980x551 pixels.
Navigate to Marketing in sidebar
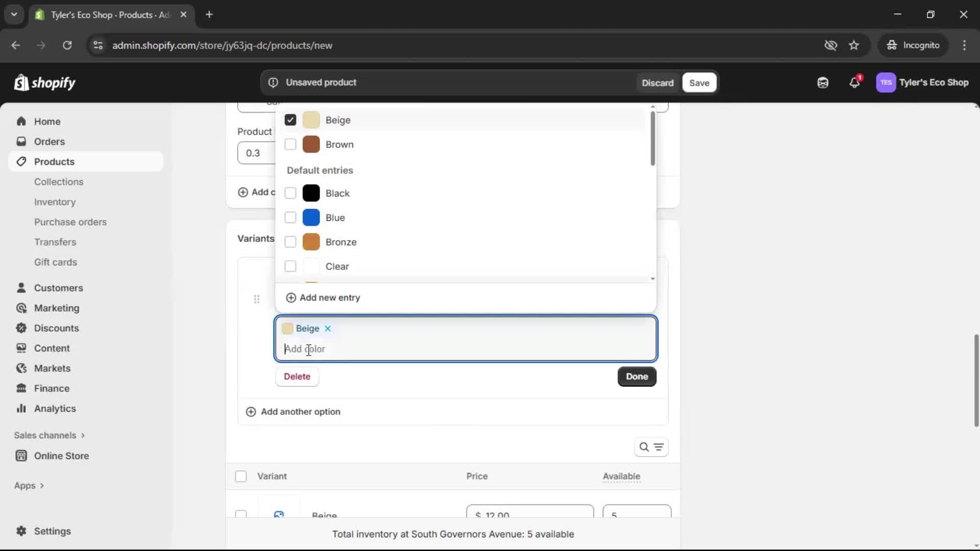pos(56,308)
